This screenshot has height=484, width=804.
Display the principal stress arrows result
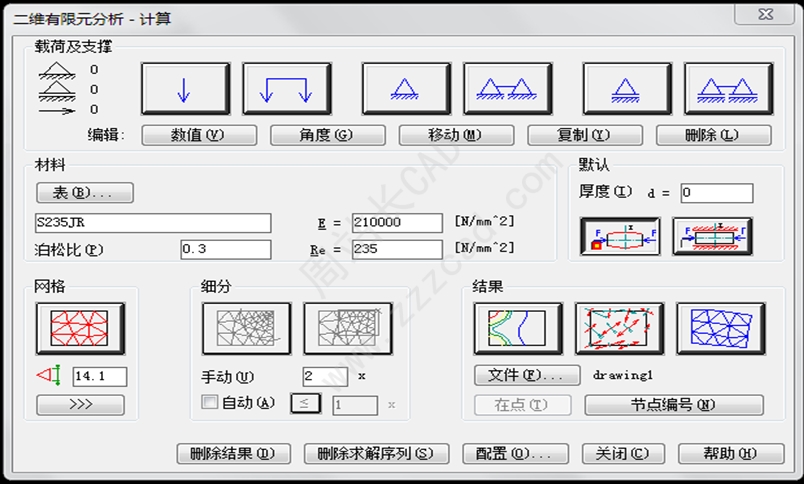click(619, 328)
